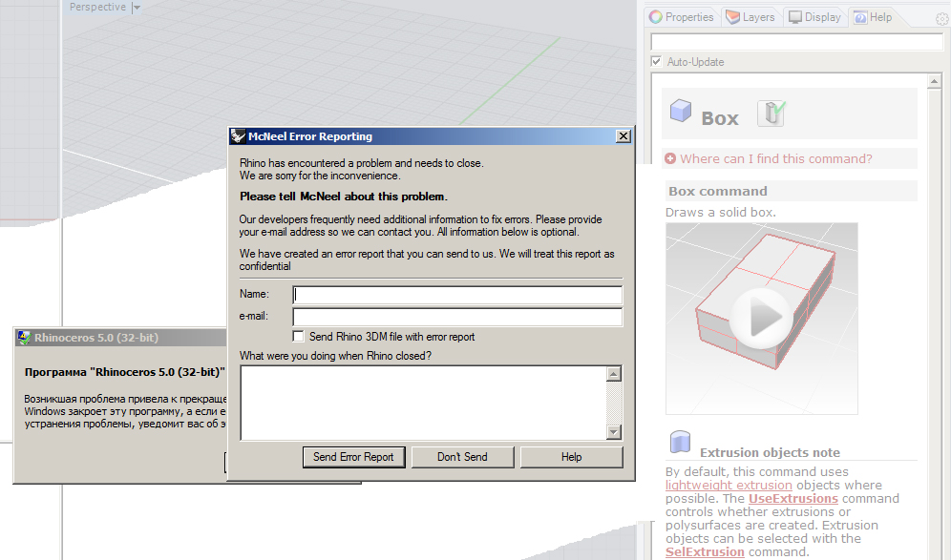Click the extrusion checkmark icon beside Box
This screenshot has height=560, width=951.
pos(770,114)
